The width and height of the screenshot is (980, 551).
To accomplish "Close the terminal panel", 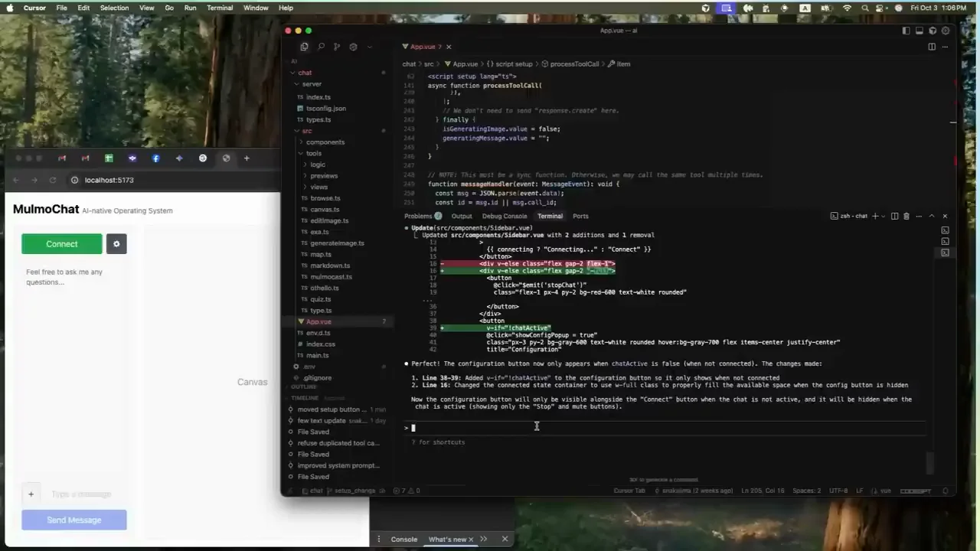I will 945,216.
